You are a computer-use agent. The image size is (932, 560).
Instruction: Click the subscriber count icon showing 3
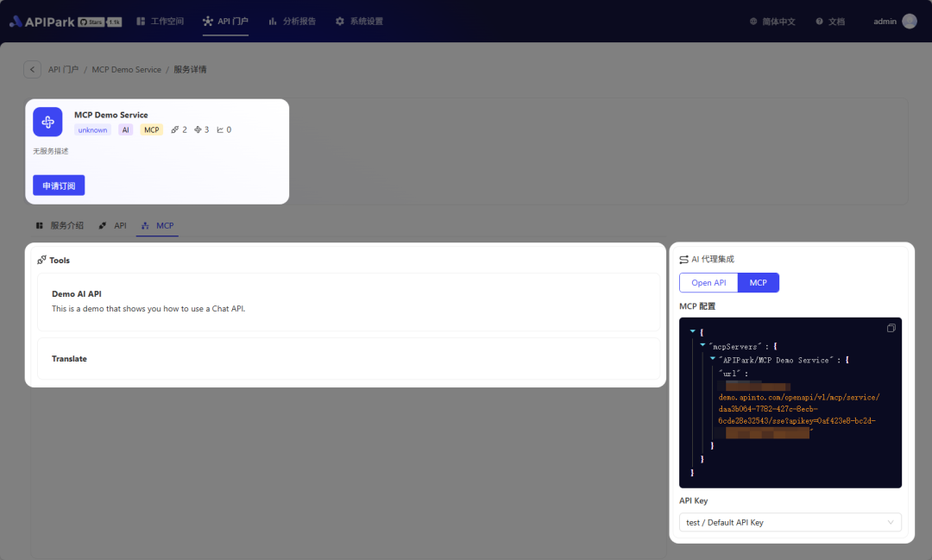(x=198, y=129)
